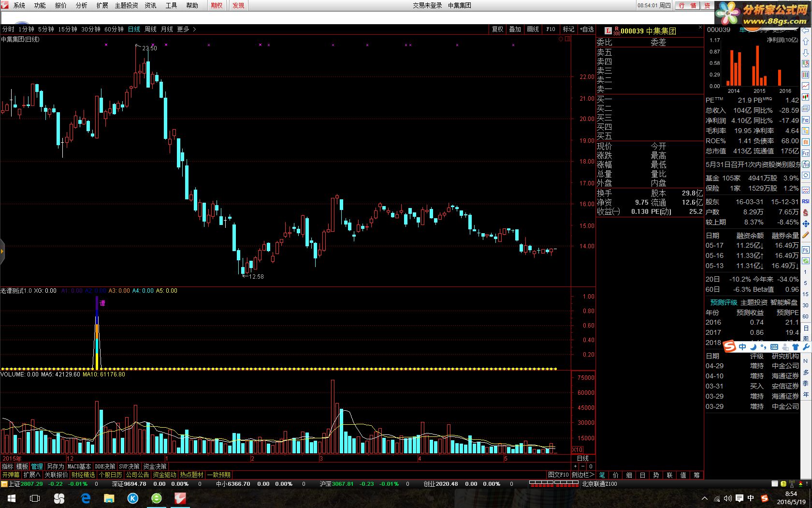This screenshot has height=508, width=812.
Task: Click the red dollar sign icon
Action: coord(806,212)
